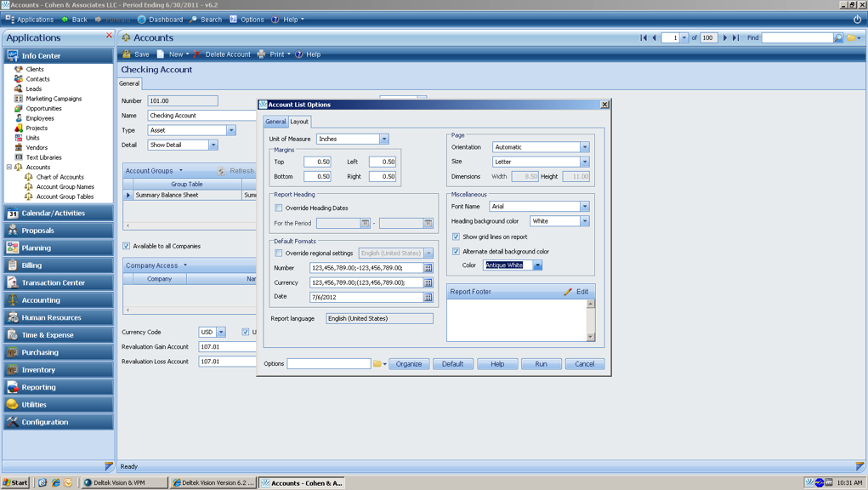Image resolution: width=868 pixels, height=490 pixels.
Task: Toggle Show grid lines on report
Action: [x=457, y=236]
